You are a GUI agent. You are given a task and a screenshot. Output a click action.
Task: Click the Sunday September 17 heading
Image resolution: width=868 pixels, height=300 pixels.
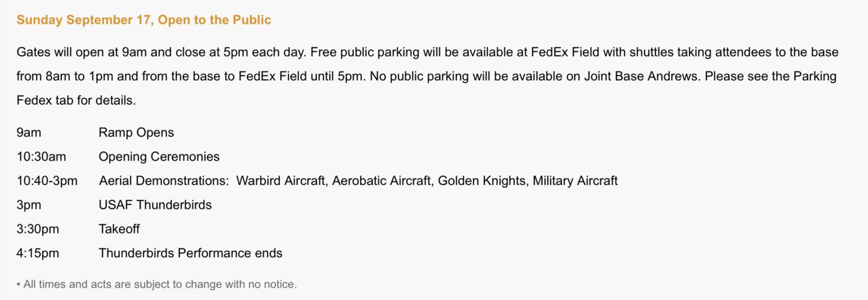[144, 20]
